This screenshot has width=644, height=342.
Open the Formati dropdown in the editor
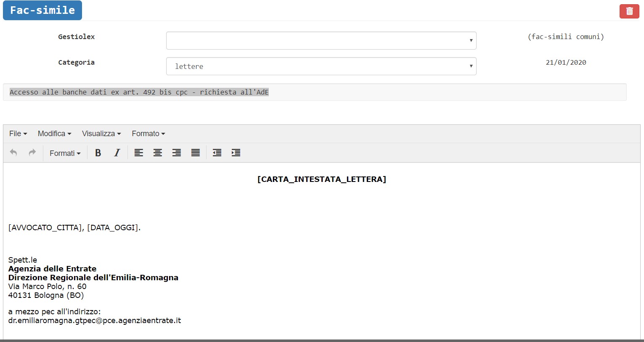(64, 153)
